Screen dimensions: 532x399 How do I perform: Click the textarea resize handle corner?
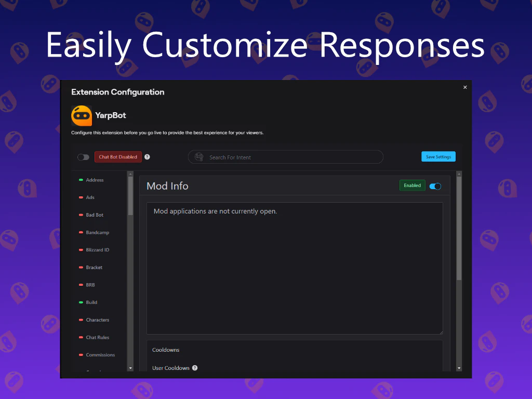point(441,332)
